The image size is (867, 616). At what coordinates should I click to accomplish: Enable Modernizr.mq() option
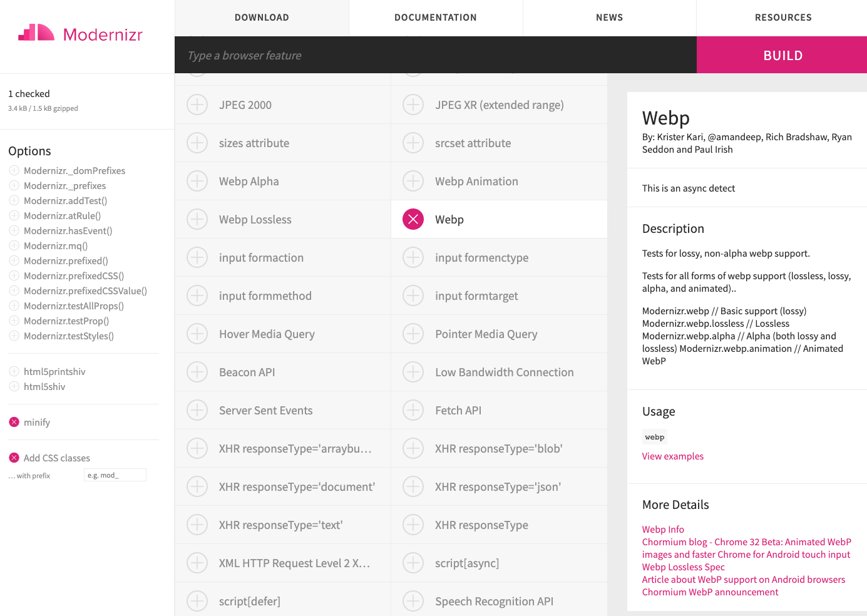(14, 245)
